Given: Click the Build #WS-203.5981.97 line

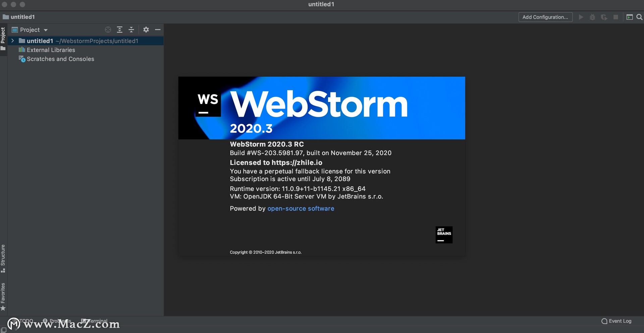Looking at the screenshot, I should (x=311, y=153).
